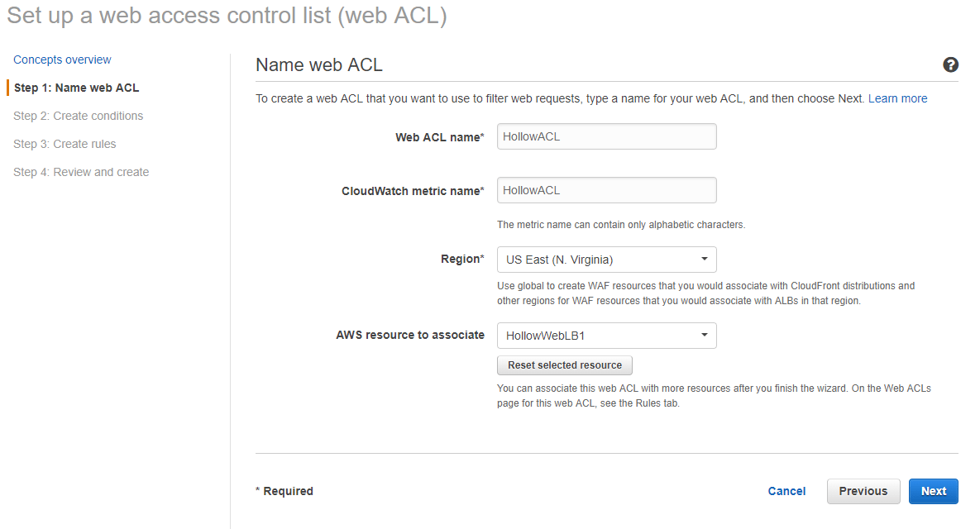Go to Step 2: Create conditions
980x529 pixels.
pyautogui.click(x=78, y=117)
